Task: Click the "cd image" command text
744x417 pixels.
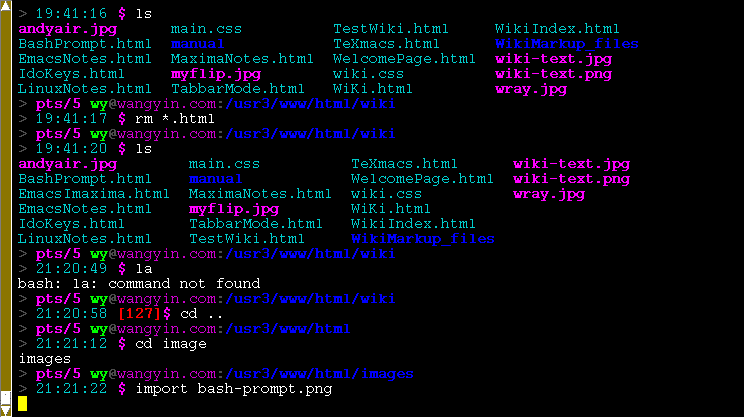Action: pos(170,343)
